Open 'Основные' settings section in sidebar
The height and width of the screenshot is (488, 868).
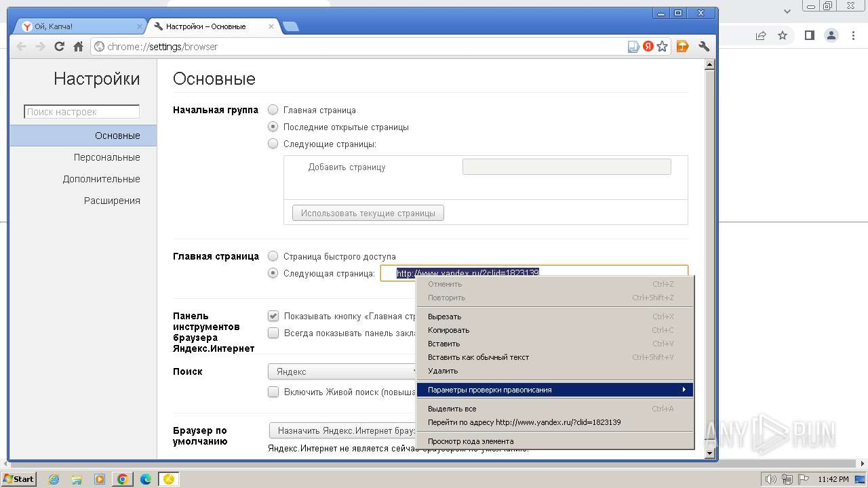83,136
